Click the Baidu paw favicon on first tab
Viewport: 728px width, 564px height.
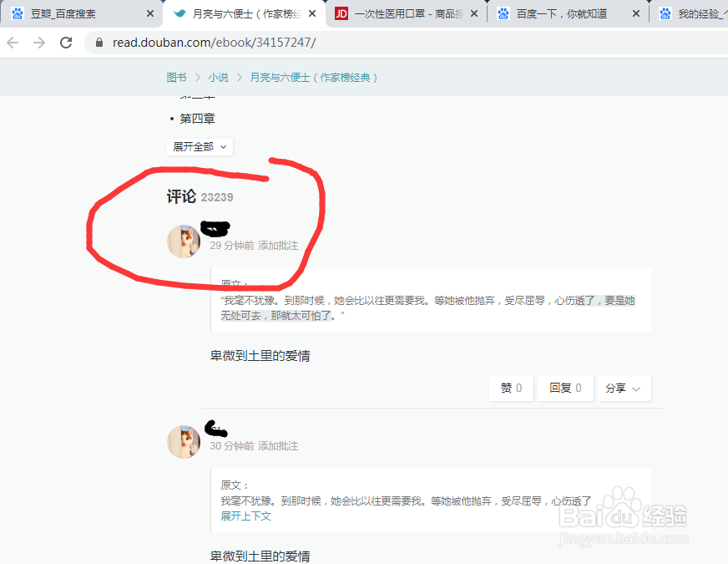click(18, 14)
